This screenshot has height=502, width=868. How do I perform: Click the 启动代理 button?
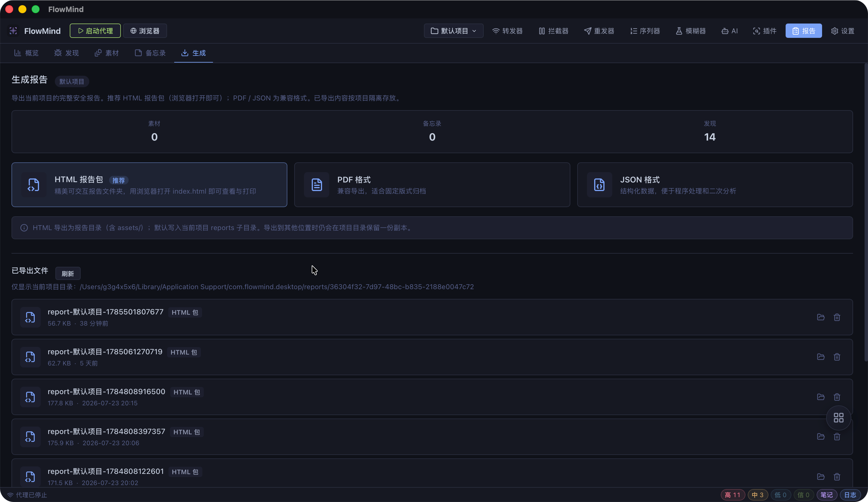pyautogui.click(x=95, y=31)
